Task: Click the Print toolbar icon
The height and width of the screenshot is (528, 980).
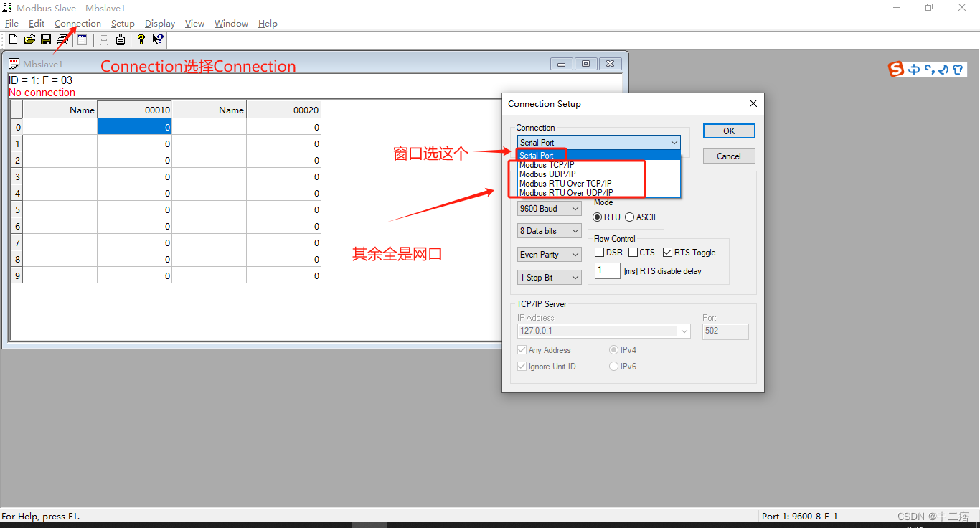Action: (x=62, y=39)
